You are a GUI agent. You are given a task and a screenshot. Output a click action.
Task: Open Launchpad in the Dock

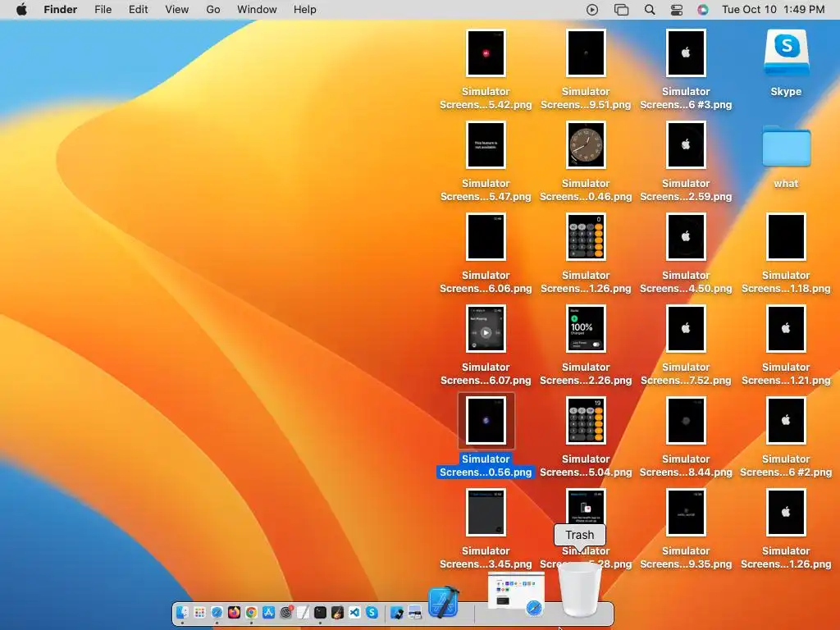point(200,612)
